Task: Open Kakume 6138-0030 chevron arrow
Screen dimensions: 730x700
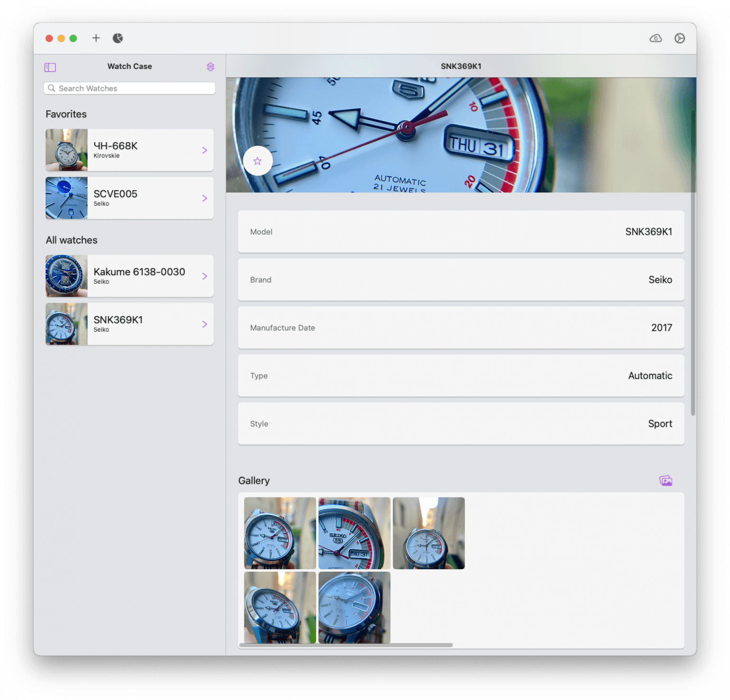Action: coord(204,276)
